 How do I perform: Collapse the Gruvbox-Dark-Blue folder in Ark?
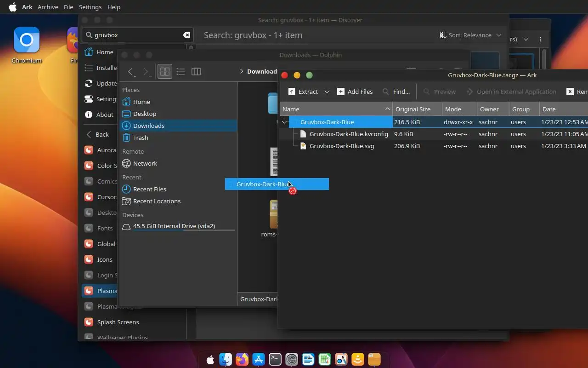click(284, 122)
